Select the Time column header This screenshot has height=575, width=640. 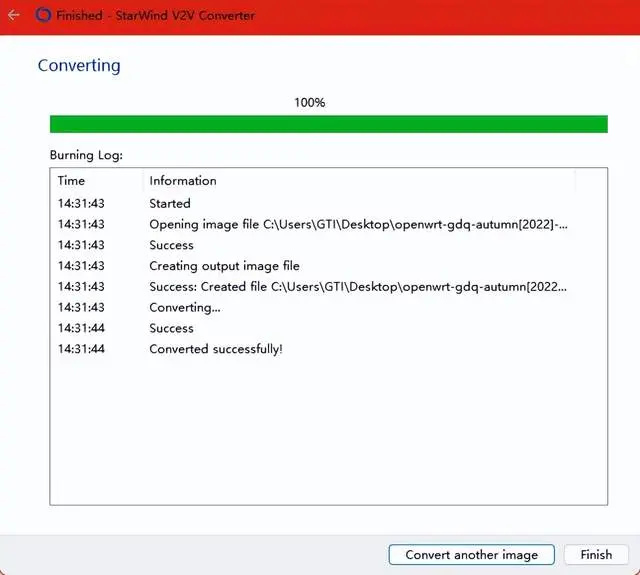[x=96, y=181]
